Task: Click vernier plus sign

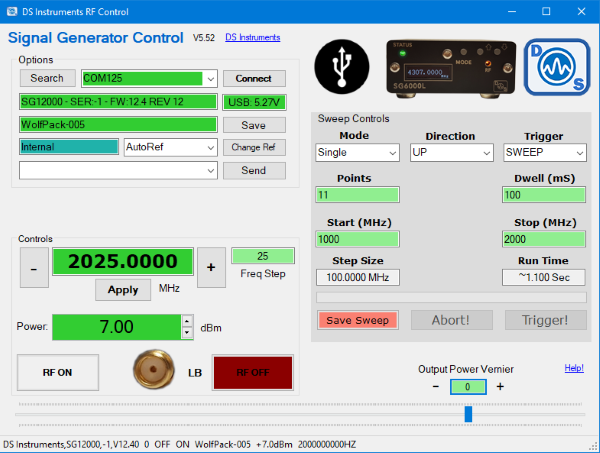Action: pyautogui.click(x=500, y=386)
